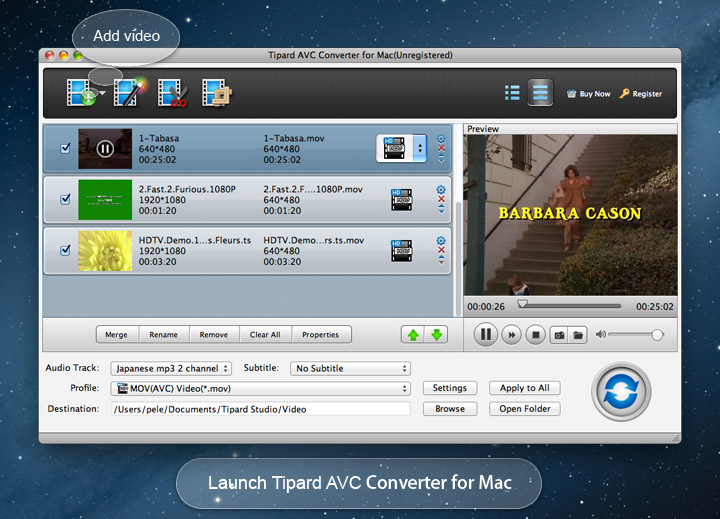Select the HDTV.Demo...rs.ts.mov output name
The image size is (720, 519).
click(x=314, y=240)
